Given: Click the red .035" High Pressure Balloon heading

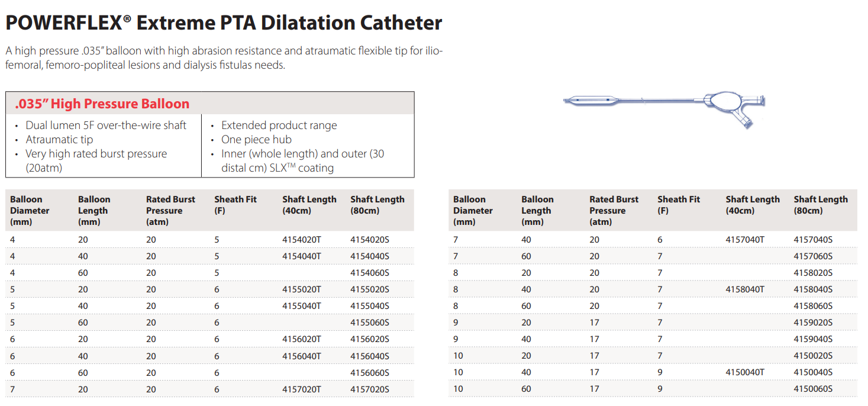Looking at the screenshot, I should (x=102, y=104).
